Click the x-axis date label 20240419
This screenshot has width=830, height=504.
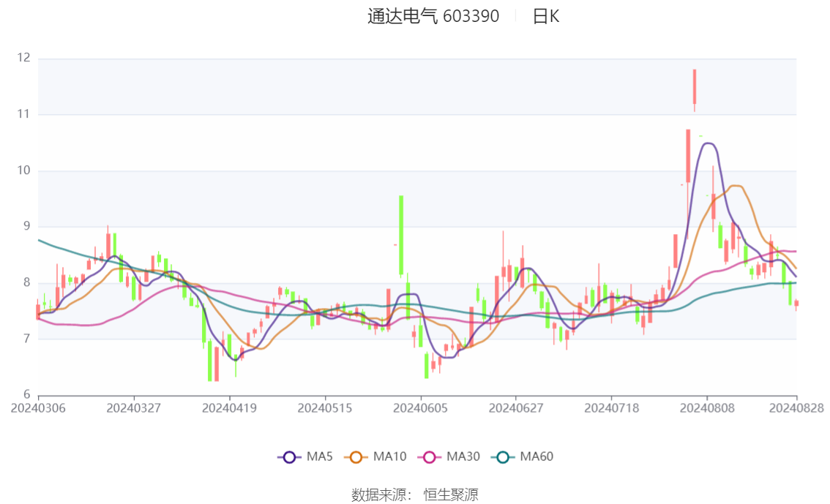coord(229,408)
